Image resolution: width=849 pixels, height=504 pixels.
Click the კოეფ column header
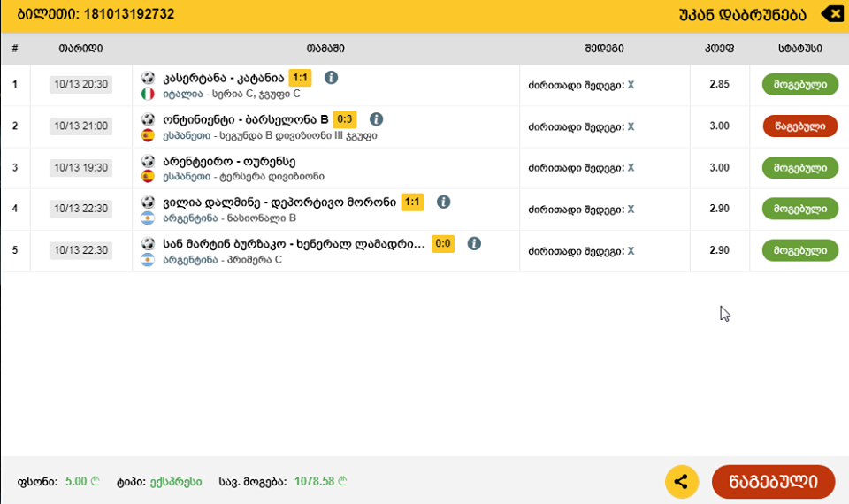coord(719,48)
